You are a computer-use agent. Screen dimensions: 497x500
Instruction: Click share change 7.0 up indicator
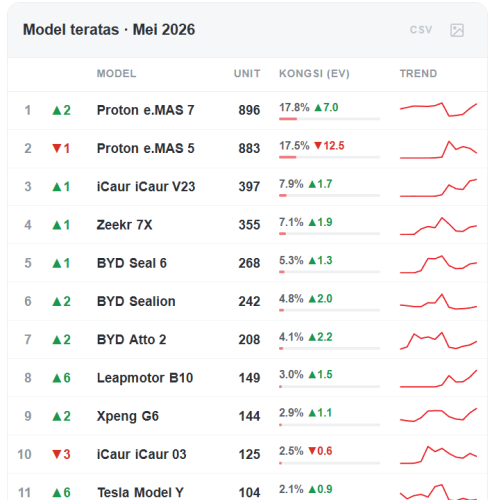(x=326, y=107)
